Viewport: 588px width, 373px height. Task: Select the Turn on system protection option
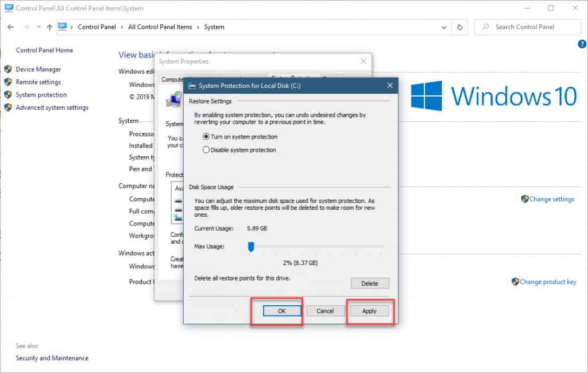click(x=207, y=137)
